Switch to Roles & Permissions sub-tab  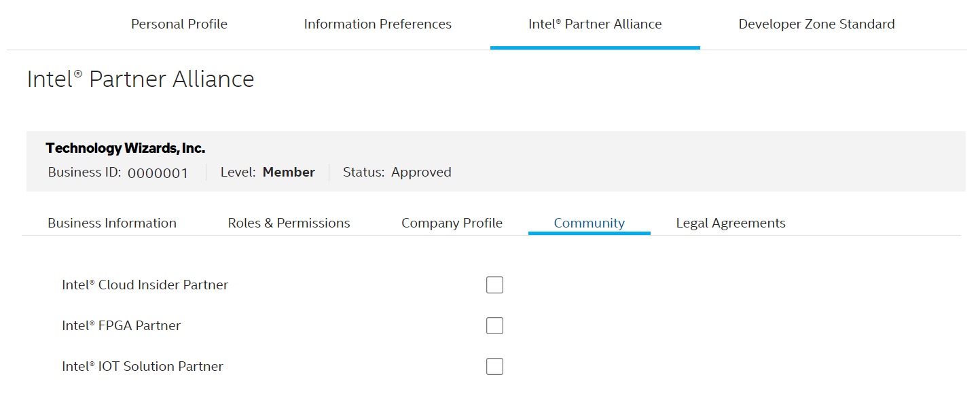tap(289, 223)
